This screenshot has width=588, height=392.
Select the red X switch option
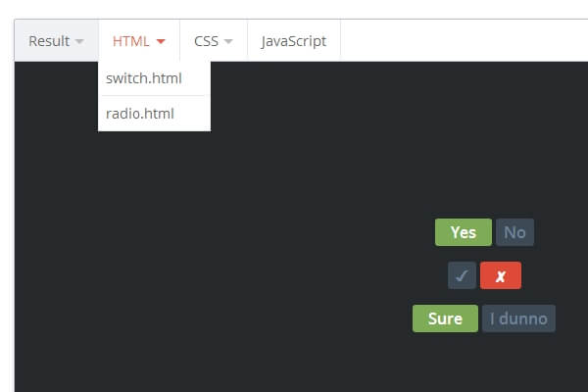501,276
